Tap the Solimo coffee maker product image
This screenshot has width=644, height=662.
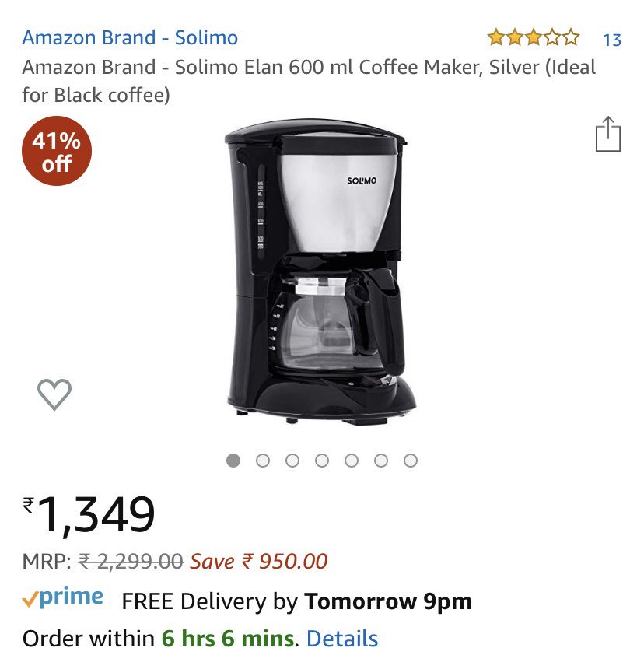pyautogui.click(x=320, y=271)
